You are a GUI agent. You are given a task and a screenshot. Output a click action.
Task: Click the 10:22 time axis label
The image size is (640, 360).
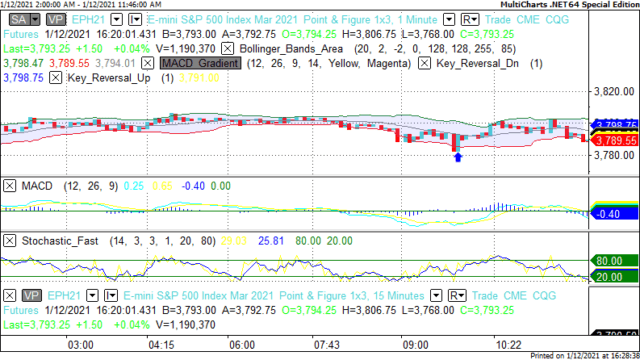tap(509, 345)
